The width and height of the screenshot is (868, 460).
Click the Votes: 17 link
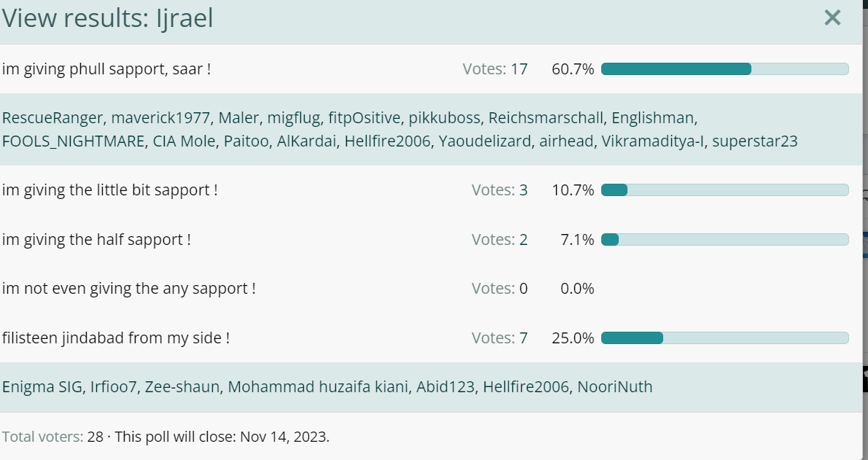(495, 69)
